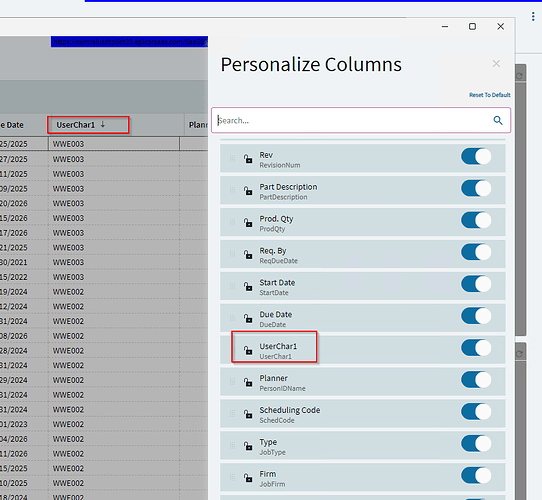The image size is (542, 500).
Task: Select the first WWE003 grid cell
Action: coord(114,144)
